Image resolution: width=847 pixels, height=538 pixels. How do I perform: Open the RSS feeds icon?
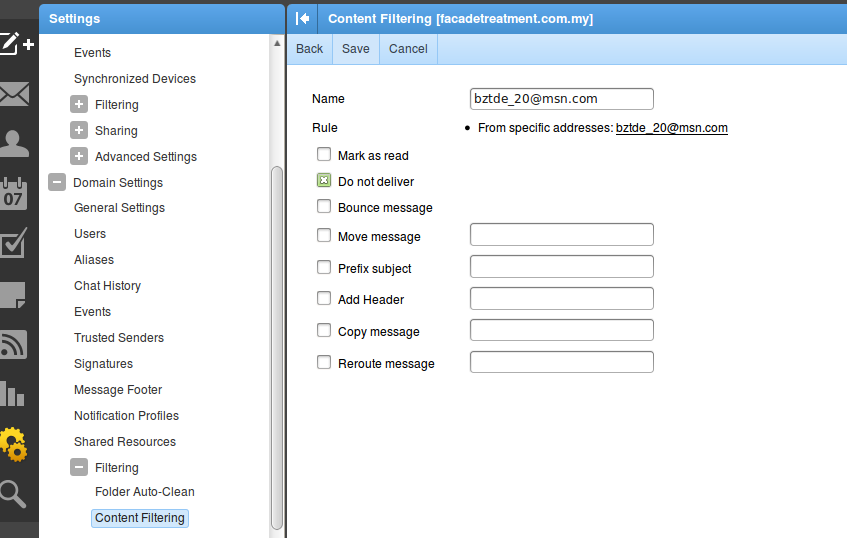(14, 344)
